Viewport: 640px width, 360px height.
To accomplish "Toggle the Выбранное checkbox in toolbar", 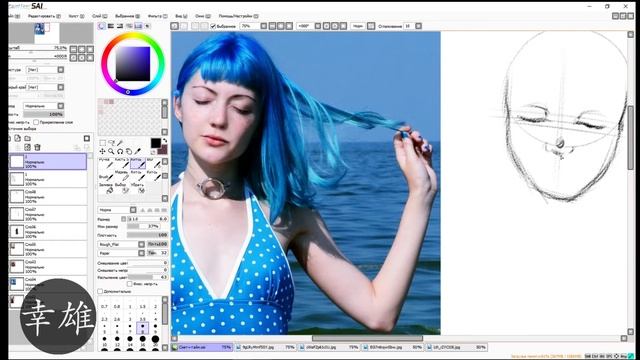I will point(213,26).
